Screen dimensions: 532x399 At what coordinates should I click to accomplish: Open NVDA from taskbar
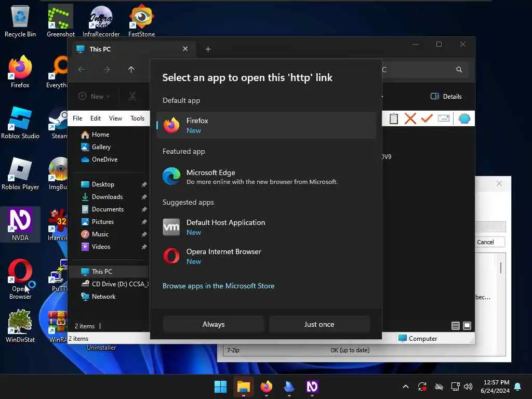312,387
